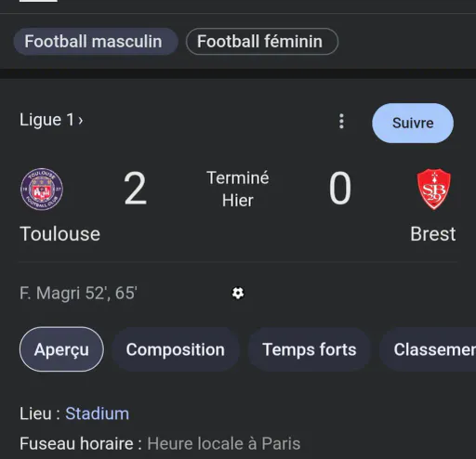This screenshot has width=476, height=459.
Task: Open the Classement tab
Action: (x=428, y=349)
